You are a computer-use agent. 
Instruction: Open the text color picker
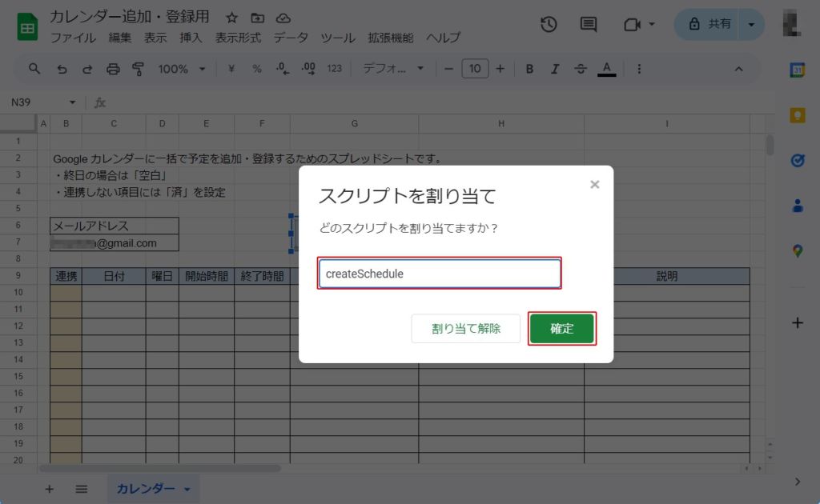point(607,69)
